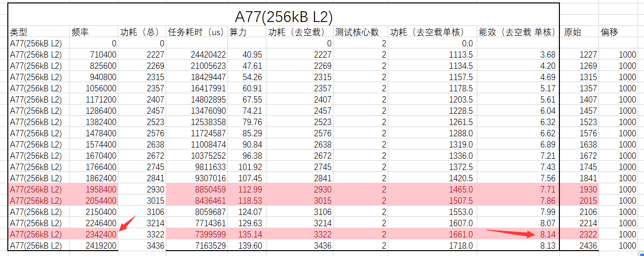The width and height of the screenshot is (644, 256).
Task: Select 功耗（总）cell 2745
Action: tap(142, 167)
